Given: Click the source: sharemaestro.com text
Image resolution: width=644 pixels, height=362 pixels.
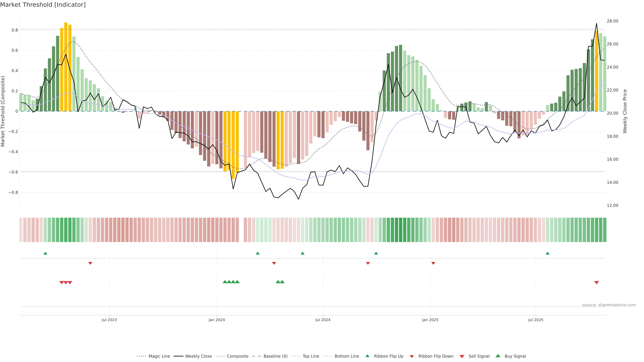Looking at the screenshot, I should point(609,305).
